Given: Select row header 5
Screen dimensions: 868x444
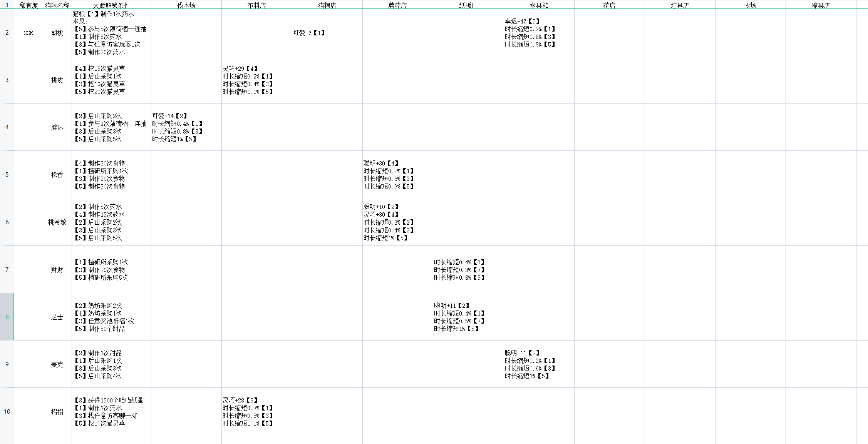Looking at the screenshot, I should 7,175.
